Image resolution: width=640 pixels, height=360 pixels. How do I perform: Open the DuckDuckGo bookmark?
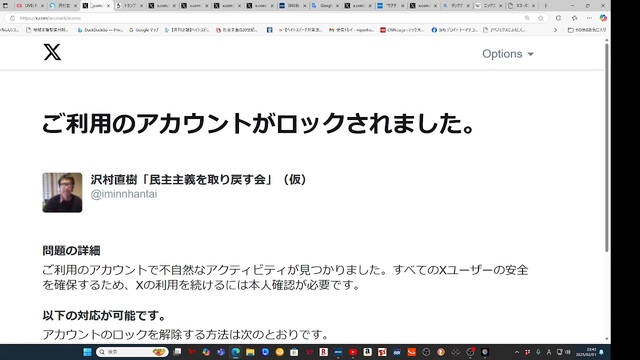pos(100,30)
